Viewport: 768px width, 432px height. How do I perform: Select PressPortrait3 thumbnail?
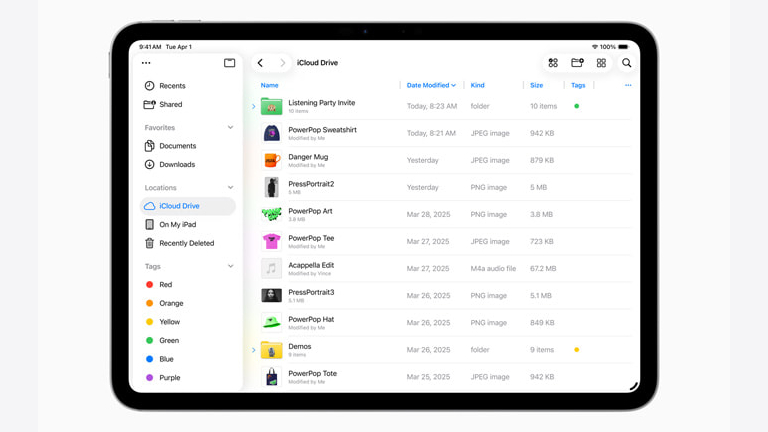click(x=271, y=295)
